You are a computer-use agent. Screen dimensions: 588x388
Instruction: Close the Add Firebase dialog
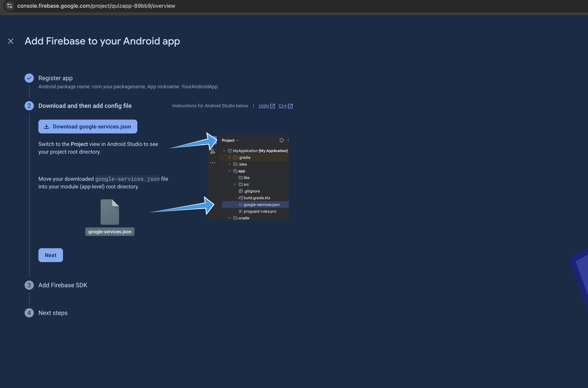coord(11,41)
